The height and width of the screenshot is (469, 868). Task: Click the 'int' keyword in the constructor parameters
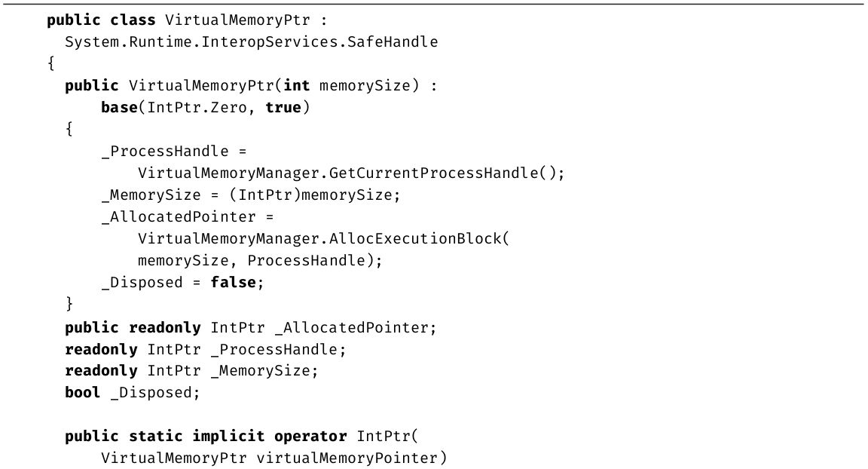pyautogui.click(x=296, y=86)
